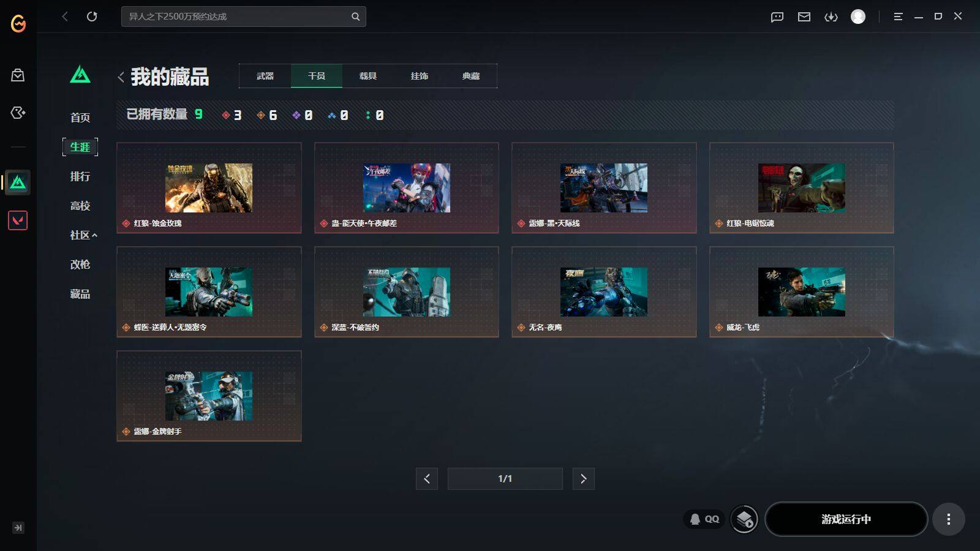Open 藏品 in game navigation
This screenshot has height=551, width=980.
click(x=80, y=294)
